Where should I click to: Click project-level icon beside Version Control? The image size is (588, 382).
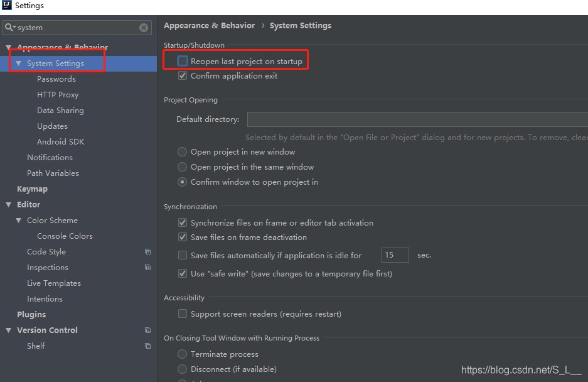pos(147,330)
